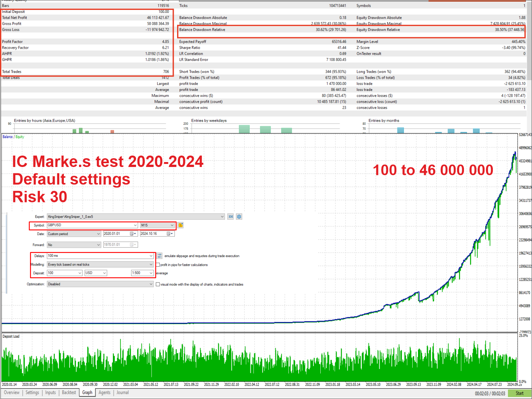Open calendar picker for forward date 1970.01.01
The height and width of the screenshot is (399, 532).
[x=133, y=245]
